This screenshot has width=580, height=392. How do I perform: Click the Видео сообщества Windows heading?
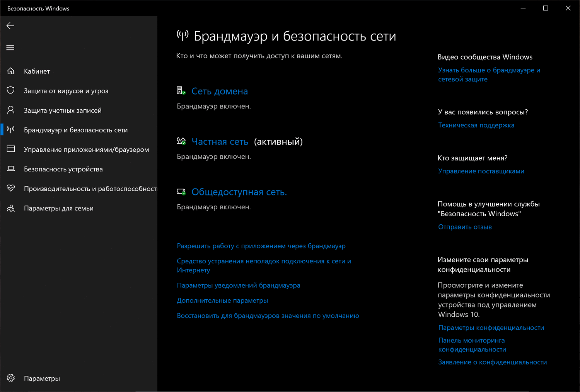[485, 57]
